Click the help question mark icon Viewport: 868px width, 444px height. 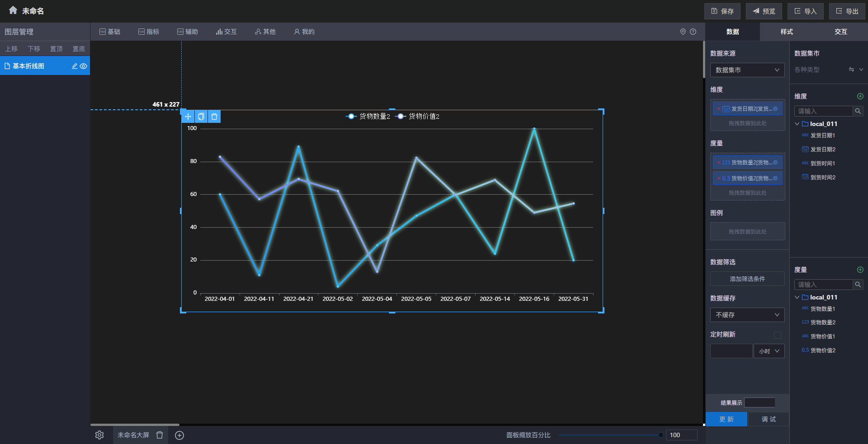coord(693,32)
